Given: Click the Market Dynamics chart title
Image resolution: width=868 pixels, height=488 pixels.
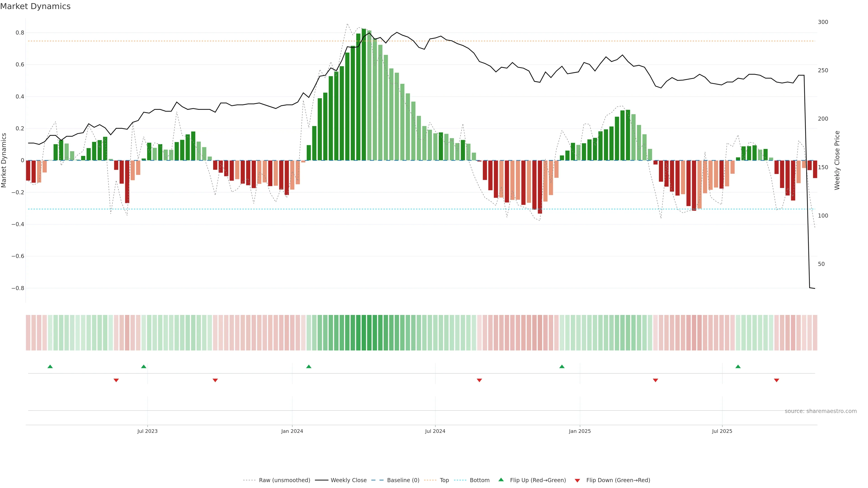Looking at the screenshot, I should pos(35,6).
